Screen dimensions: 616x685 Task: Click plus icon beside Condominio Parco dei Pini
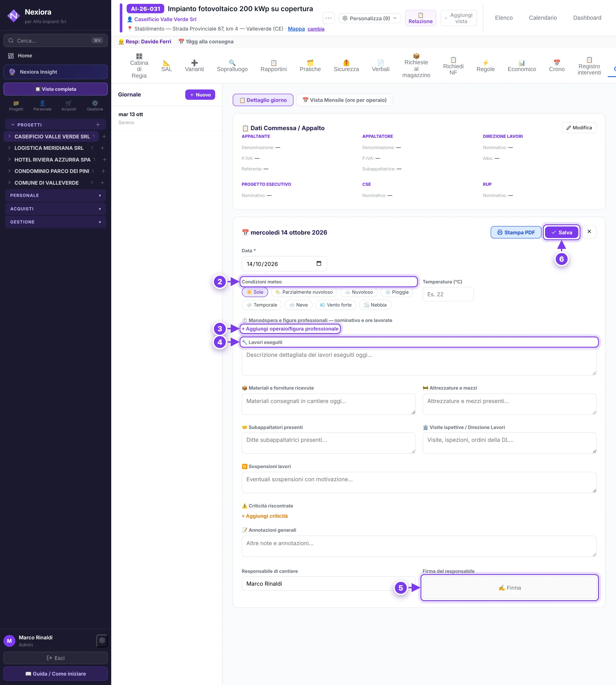tap(103, 171)
